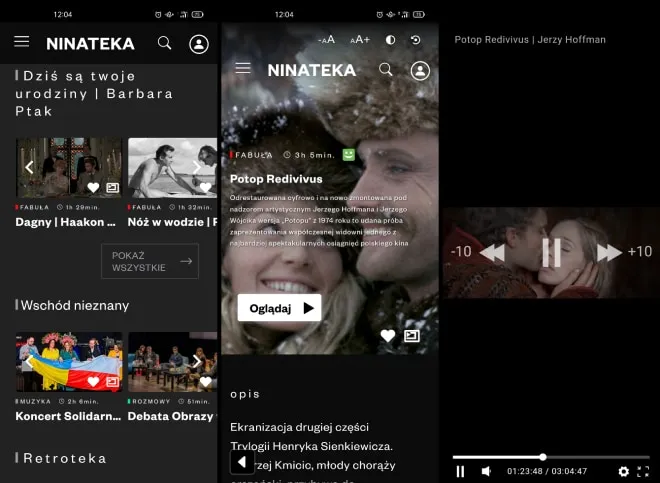Open hamburger menu above Barbara Ptak section
This screenshot has width=660, height=483.
click(22, 42)
